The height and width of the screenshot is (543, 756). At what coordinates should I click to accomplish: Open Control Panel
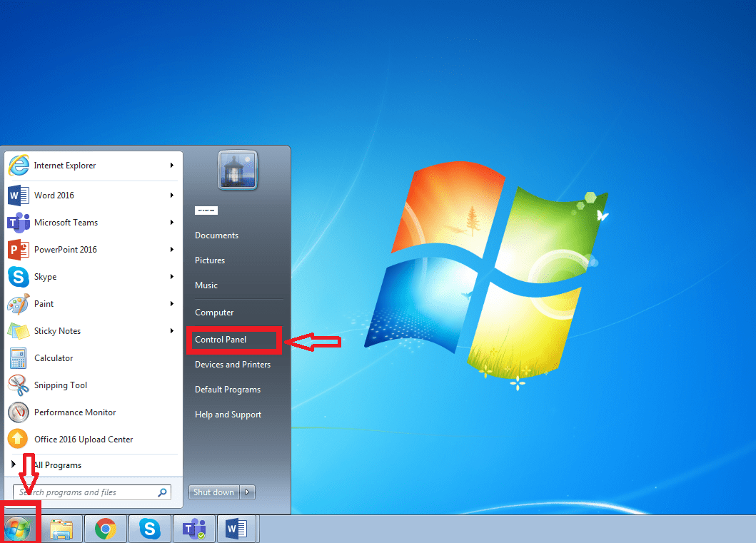[221, 340]
